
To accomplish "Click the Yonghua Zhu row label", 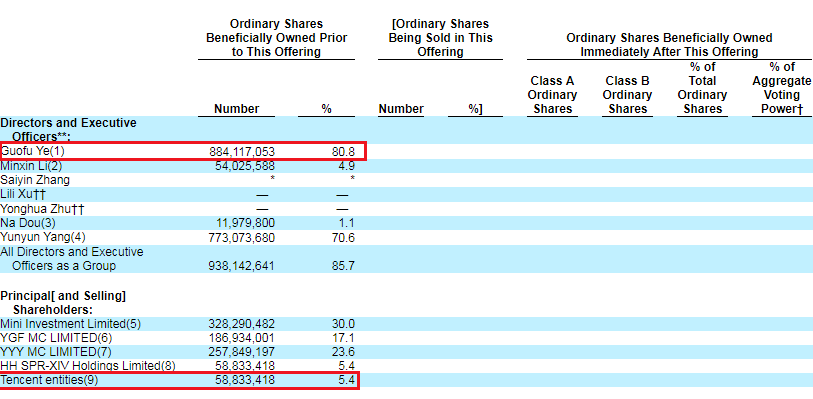I will coord(42,209).
